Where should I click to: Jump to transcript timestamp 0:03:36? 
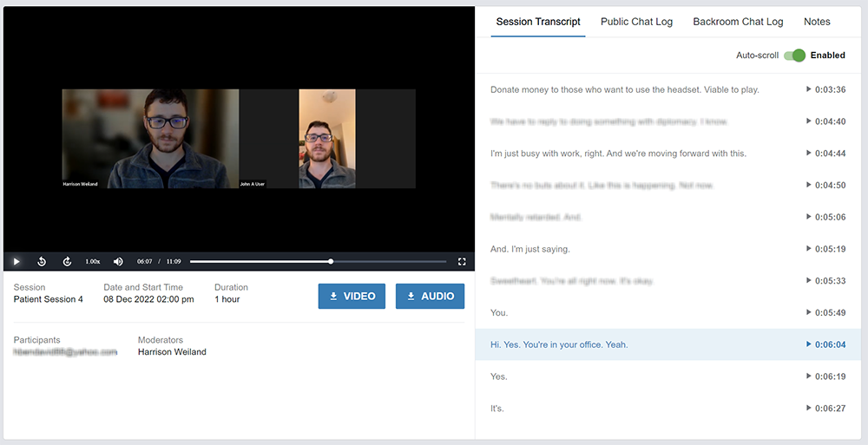coord(826,89)
